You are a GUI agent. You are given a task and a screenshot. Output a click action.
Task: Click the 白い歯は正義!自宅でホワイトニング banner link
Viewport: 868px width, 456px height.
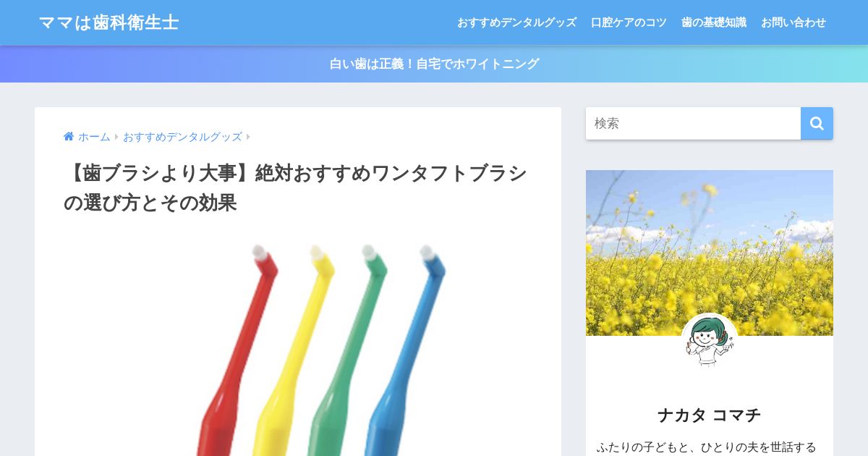434,64
